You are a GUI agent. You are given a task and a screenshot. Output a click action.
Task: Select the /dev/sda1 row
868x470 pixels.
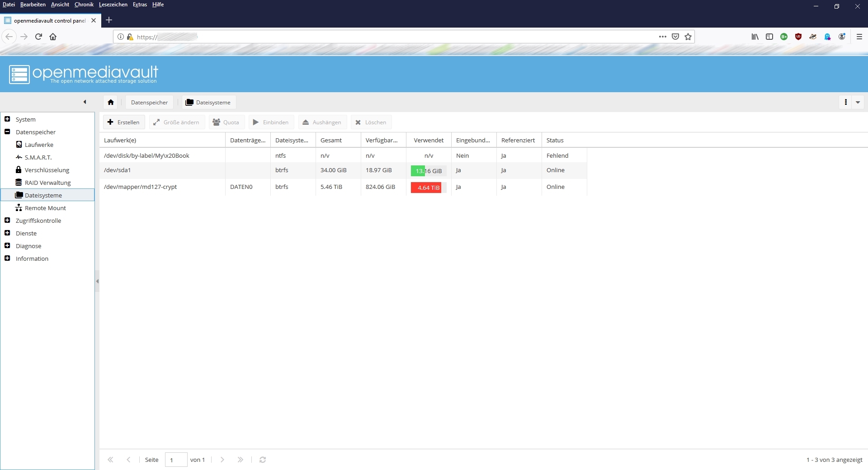tap(343, 170)
